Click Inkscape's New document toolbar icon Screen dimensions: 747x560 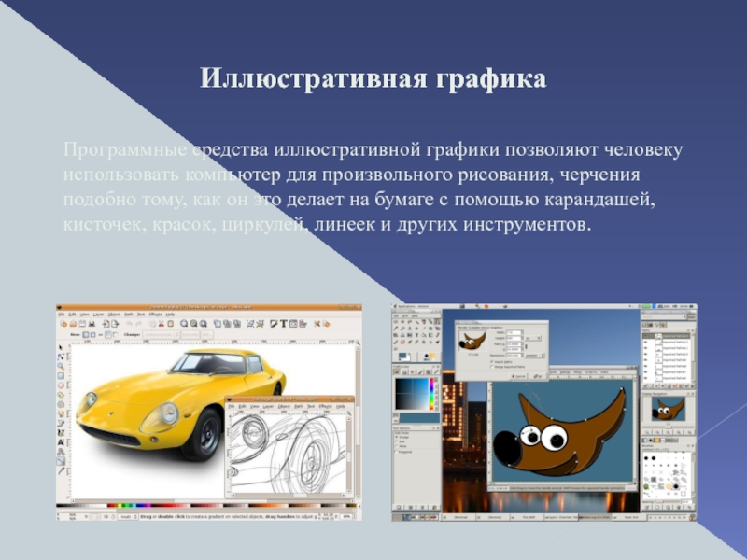(63, 324)
